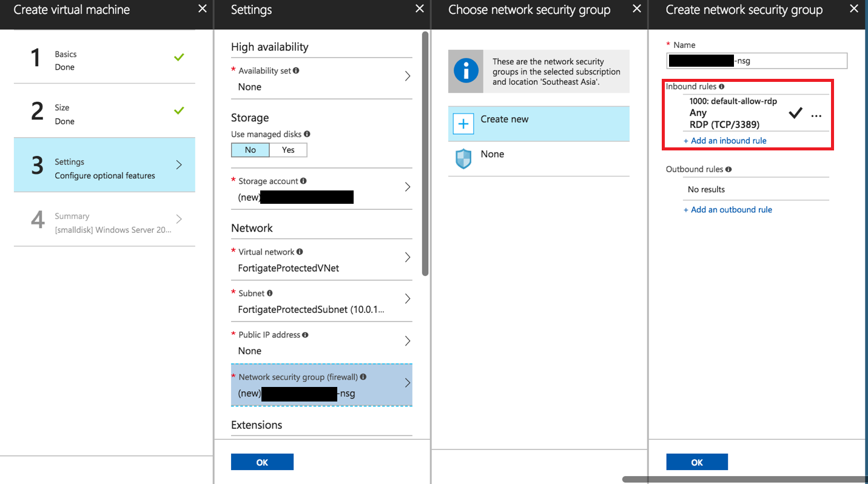Expand the Availability set setting
This screenshot has width=868, height=484.
(321, 79)
